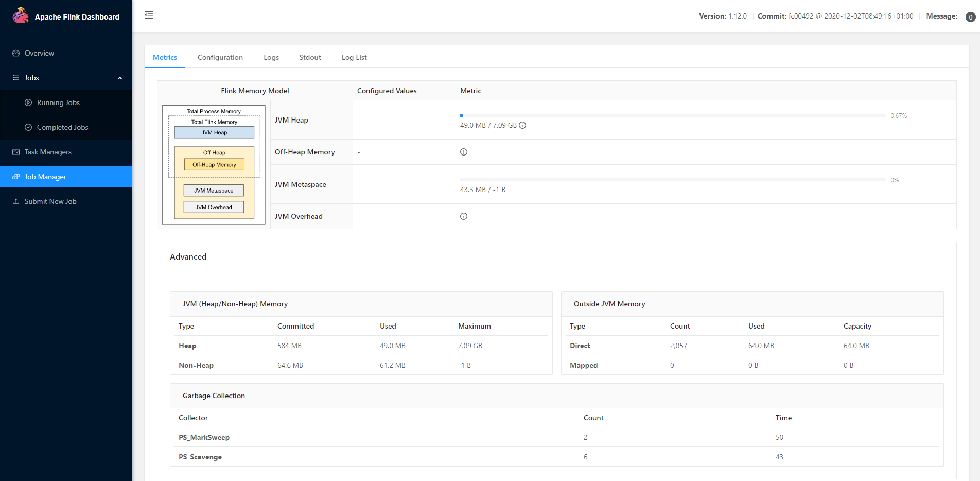980x481 pixels.
Task: Click the Jobs list icon in the sidebar
Action: [15, 78]
